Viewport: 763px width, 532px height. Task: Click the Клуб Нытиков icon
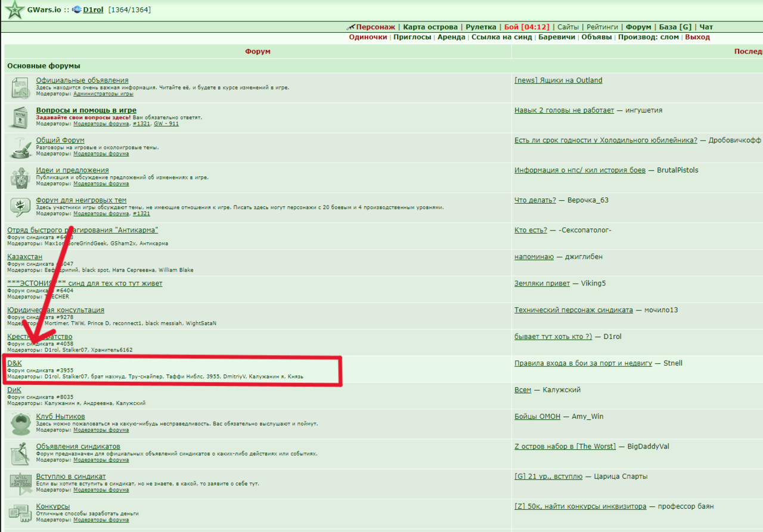pos(20,424)
